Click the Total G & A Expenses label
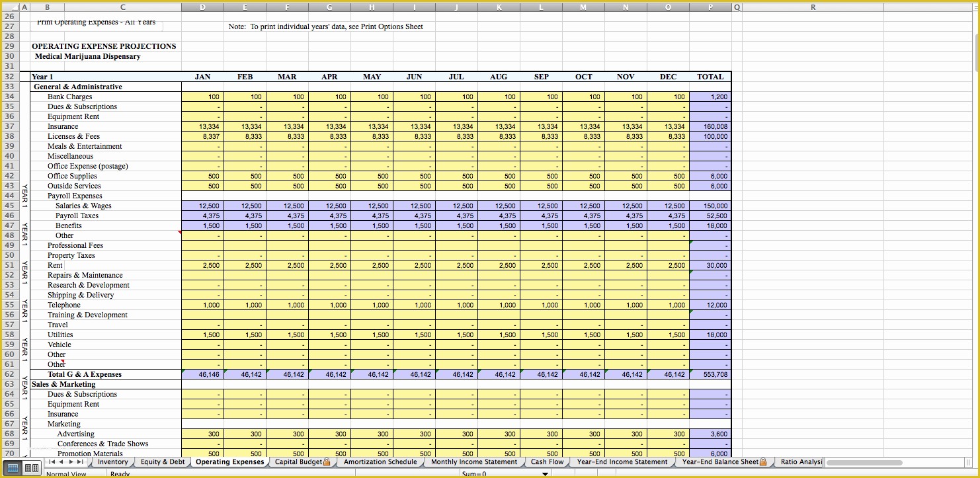Viewport: 980px width, 478px height. [x=84, y=374]
